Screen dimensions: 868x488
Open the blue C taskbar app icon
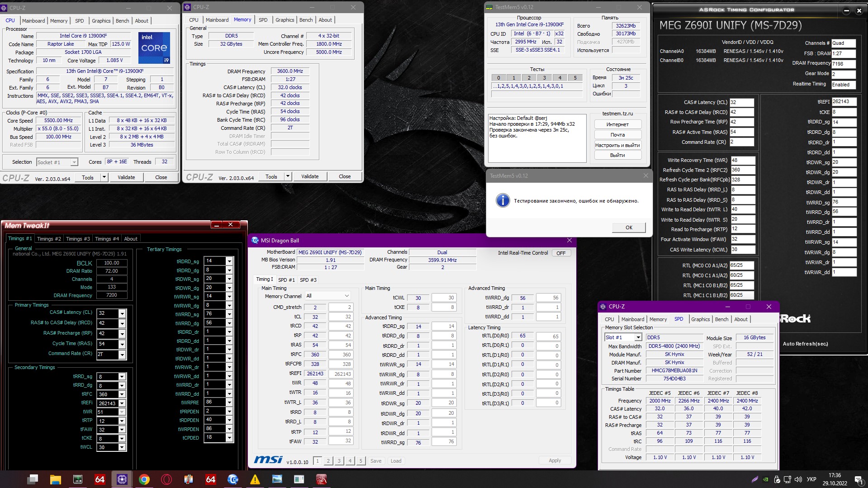pyautogui.click(x=232, y=479)
